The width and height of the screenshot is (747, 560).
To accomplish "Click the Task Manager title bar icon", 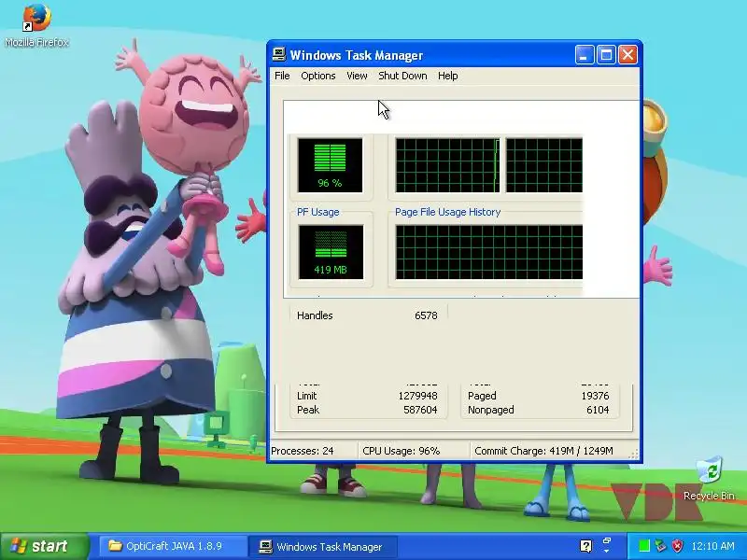I will [x=279, y=55].
